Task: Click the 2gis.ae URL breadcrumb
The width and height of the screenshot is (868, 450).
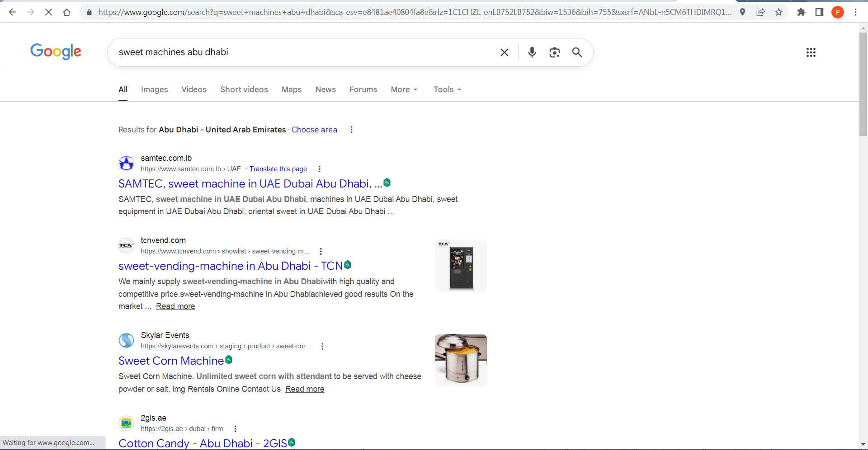Action: tap(182, 429)
